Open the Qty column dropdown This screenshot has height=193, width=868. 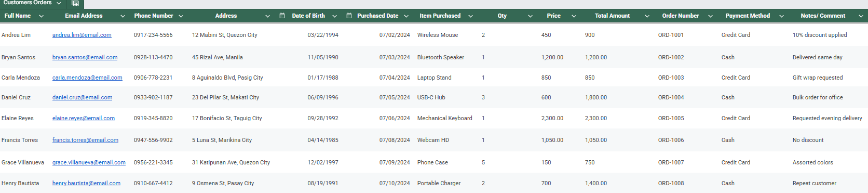pos(530,16)
